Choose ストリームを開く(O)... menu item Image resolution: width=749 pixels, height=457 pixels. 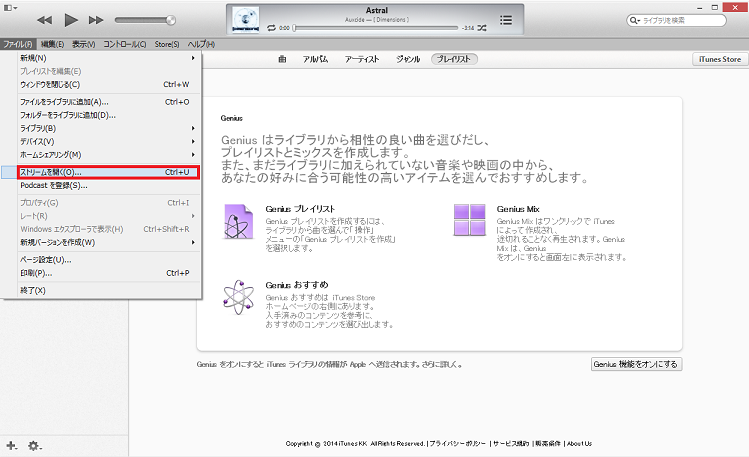108,172
